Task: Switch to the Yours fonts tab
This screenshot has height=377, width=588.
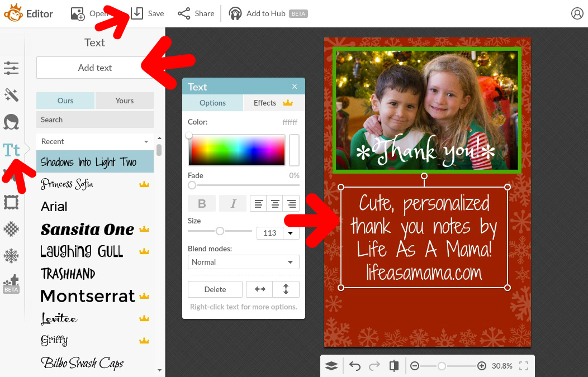Action: 125,101
